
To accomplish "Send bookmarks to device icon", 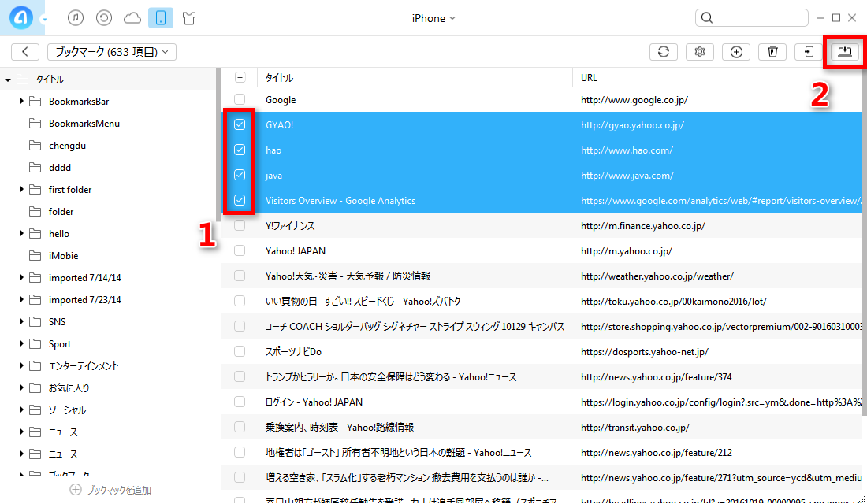I will pos(809,51).
